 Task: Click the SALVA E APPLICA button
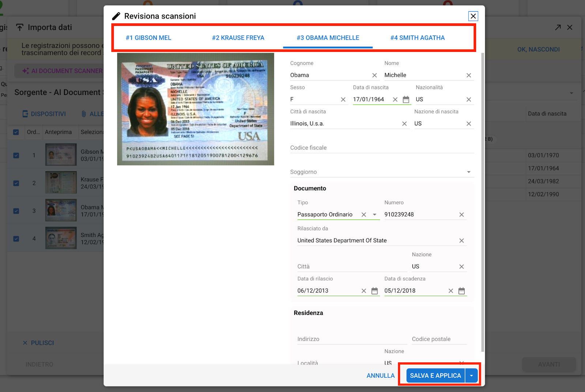(435, 376)
